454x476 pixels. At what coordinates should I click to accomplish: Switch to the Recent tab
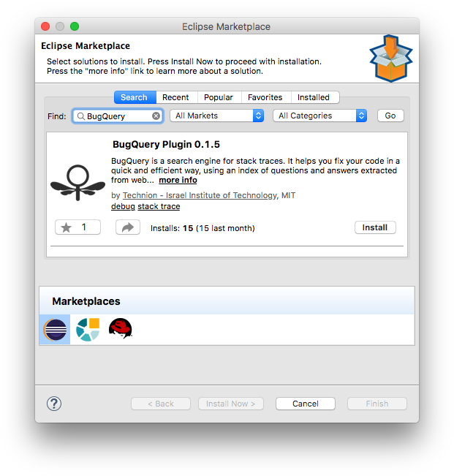click(175, 97)
